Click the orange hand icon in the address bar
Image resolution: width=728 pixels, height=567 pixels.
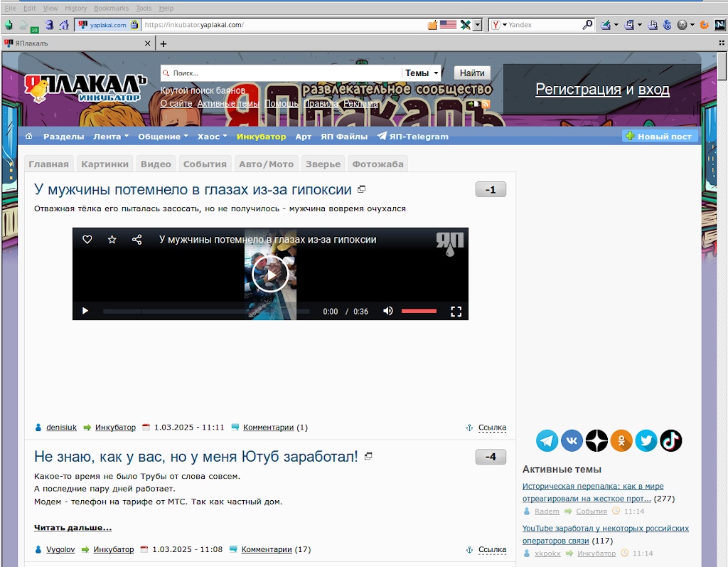tap(432, 25)
